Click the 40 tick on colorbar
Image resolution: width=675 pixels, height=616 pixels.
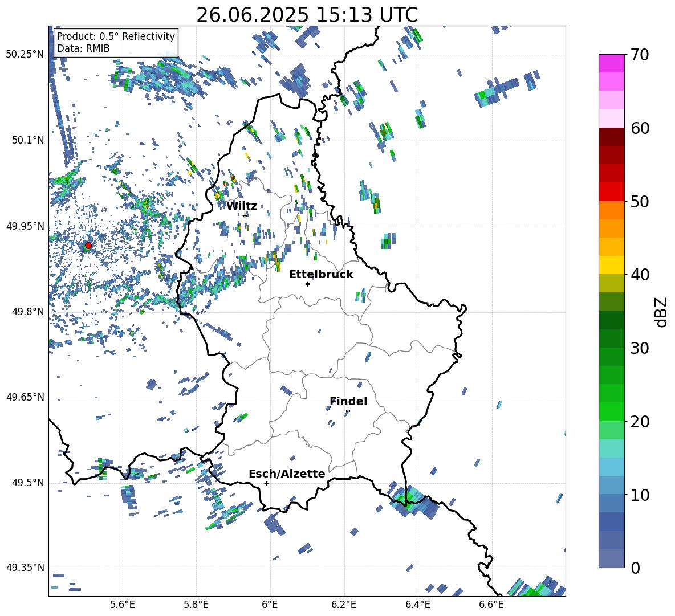(640, 275)
